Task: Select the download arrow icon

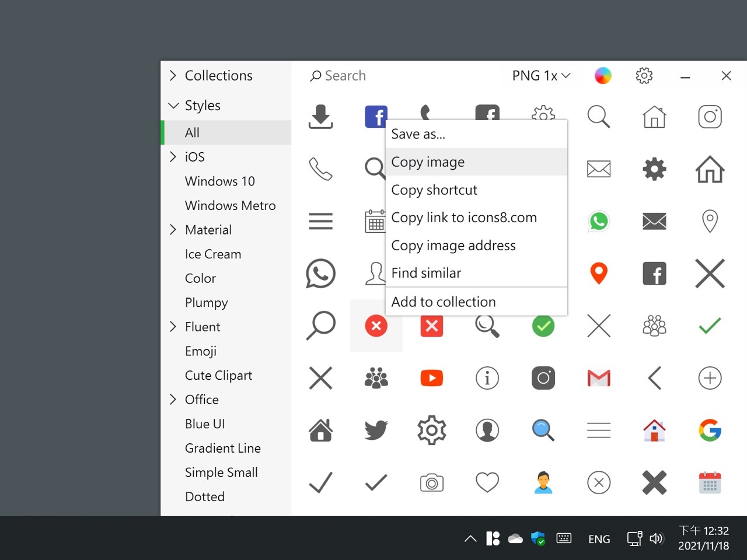Action: [x=320, y=117]
